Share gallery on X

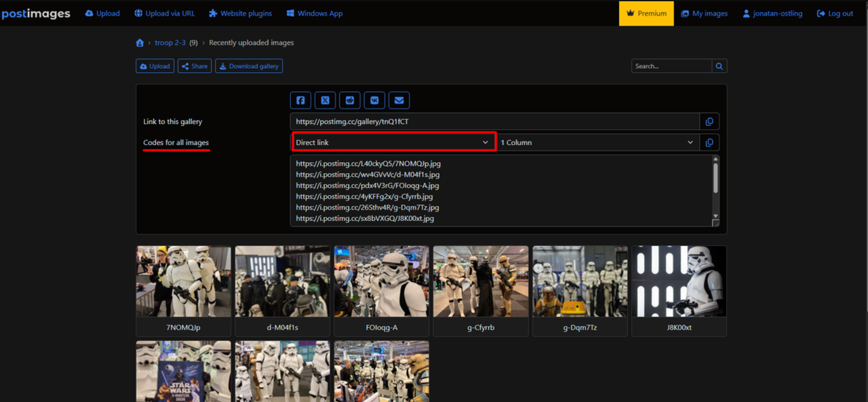325,100
